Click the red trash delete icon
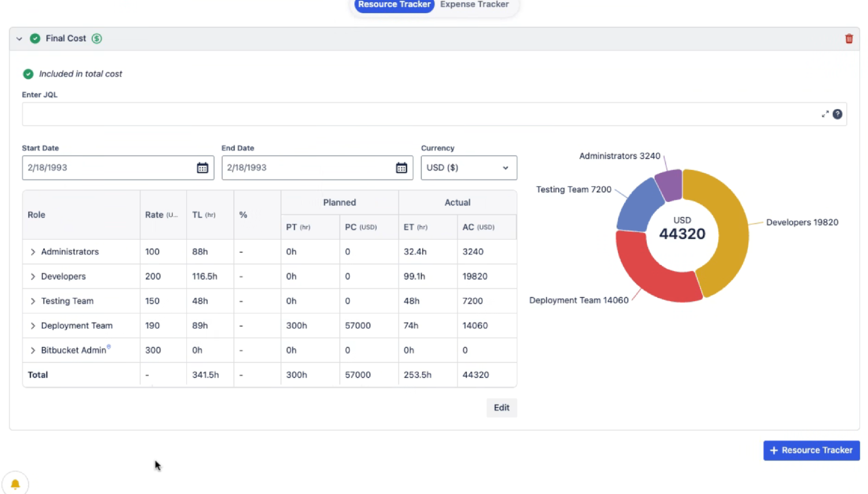The image size is (868, 494). coord(848,39)
